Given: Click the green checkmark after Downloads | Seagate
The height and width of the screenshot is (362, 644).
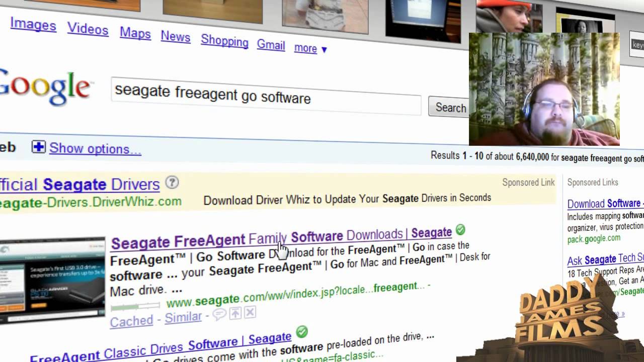Looking at the screenshot, I should (460, 230).
